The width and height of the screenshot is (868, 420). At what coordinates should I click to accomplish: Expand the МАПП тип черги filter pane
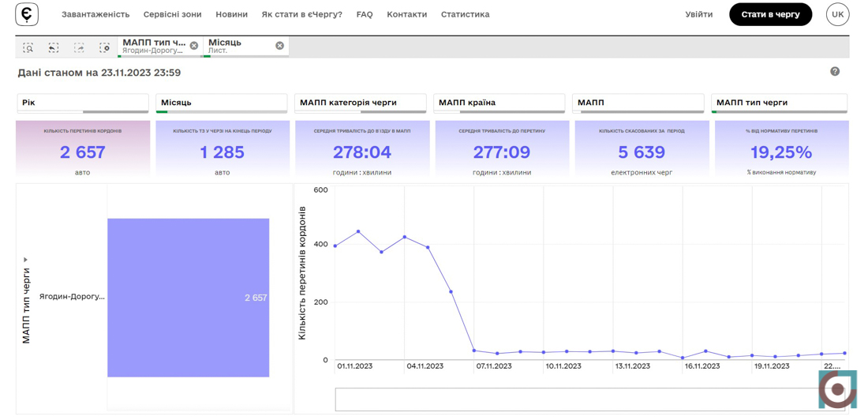tap(779, 103)
